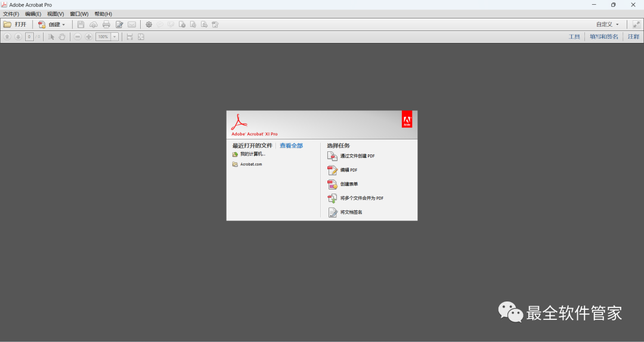Click the Print icon

coord(106,24)
